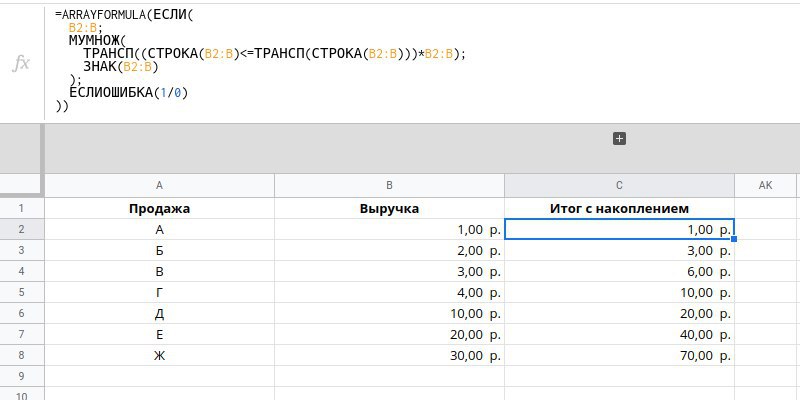Screen dimensions: 800x400
Task: Click cell containing 'Б'
Action: pos(159,251)
